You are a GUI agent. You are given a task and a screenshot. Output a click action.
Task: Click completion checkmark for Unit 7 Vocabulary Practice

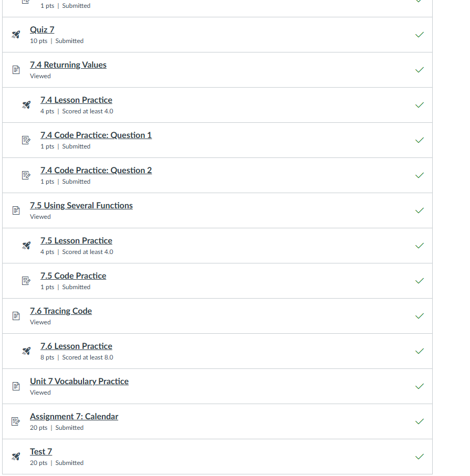pos(419,386)
